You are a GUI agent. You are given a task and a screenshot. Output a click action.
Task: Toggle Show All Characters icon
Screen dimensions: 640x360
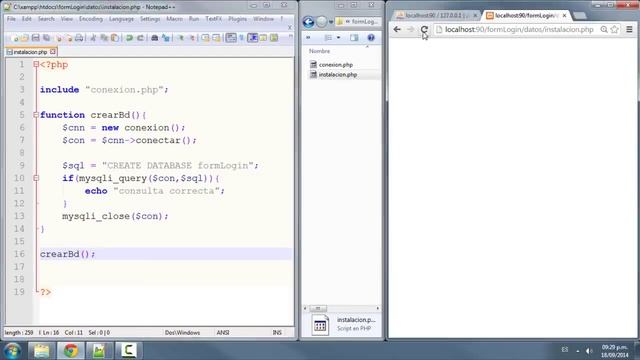pyautogui.click(x=242, y=38)
